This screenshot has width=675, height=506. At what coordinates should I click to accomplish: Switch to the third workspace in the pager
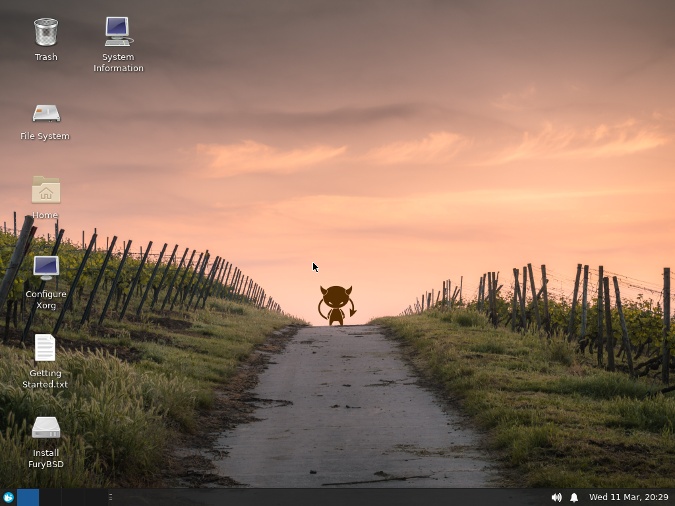pyautogui.click(x=72, y=497)
